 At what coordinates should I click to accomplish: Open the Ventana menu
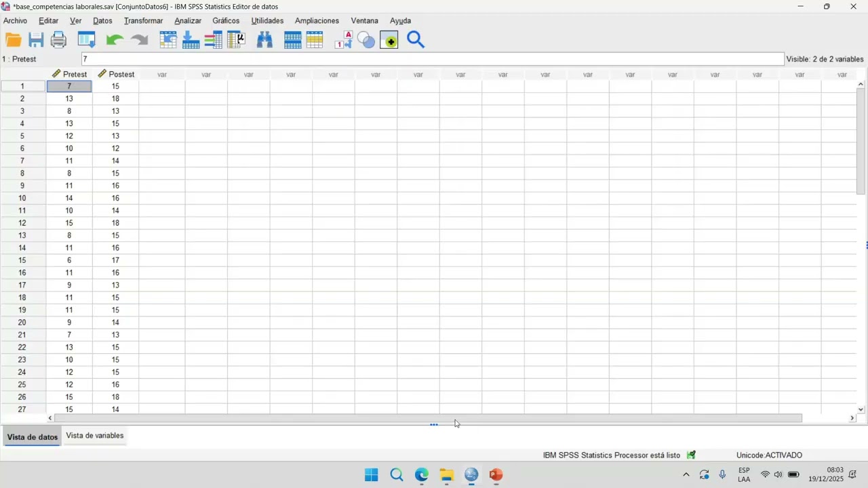click(x=364, y=20)
